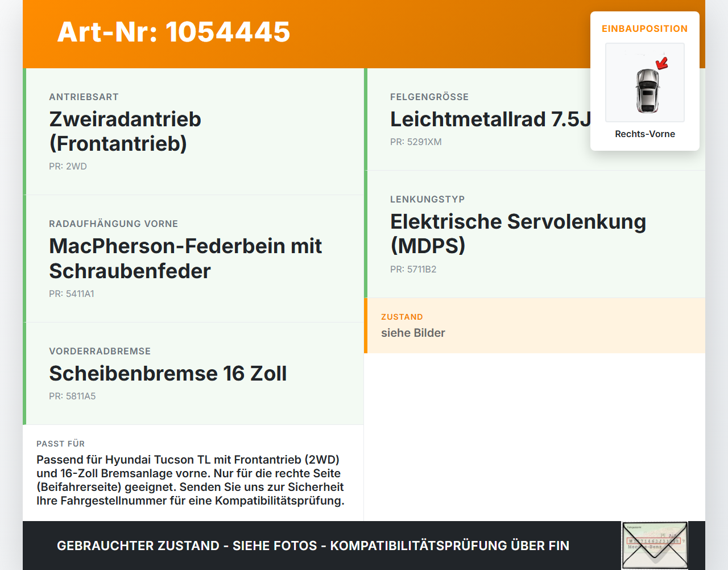Click the Rechts-Vorne caption
The width and height of the screenshot is (728, 570).
tap(645, 134)
